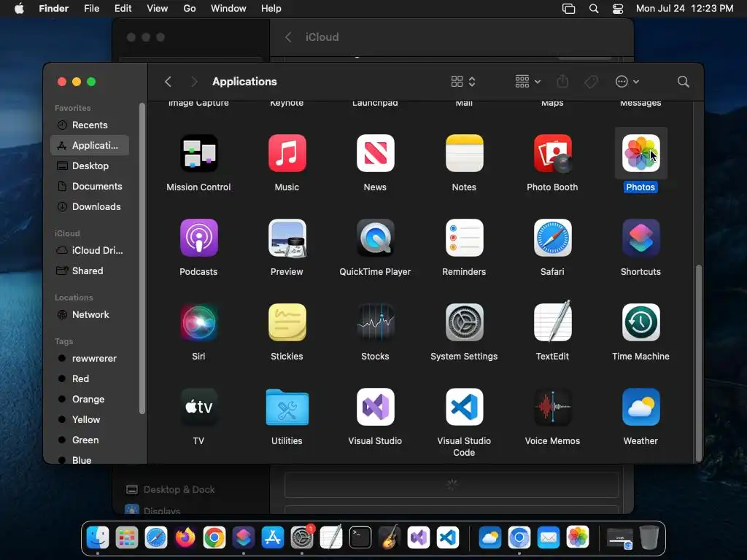Select the rewwrerer tag
The height and width of the screenshot is (560, 747).
[x=90, y=358]
